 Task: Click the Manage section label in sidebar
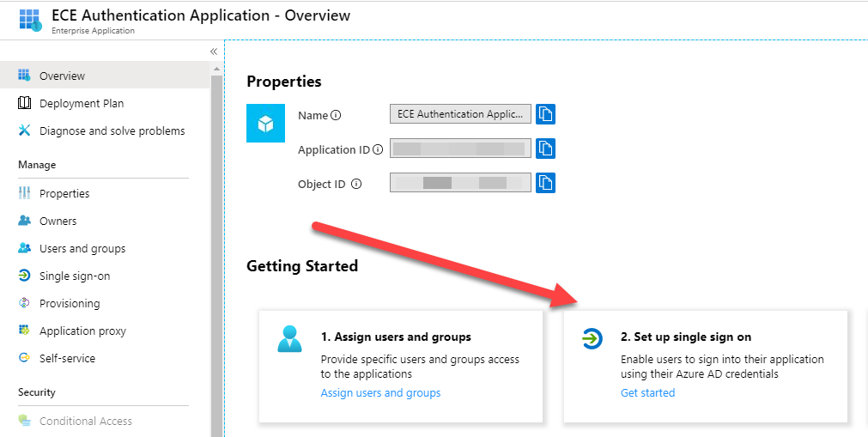(37, 165)
